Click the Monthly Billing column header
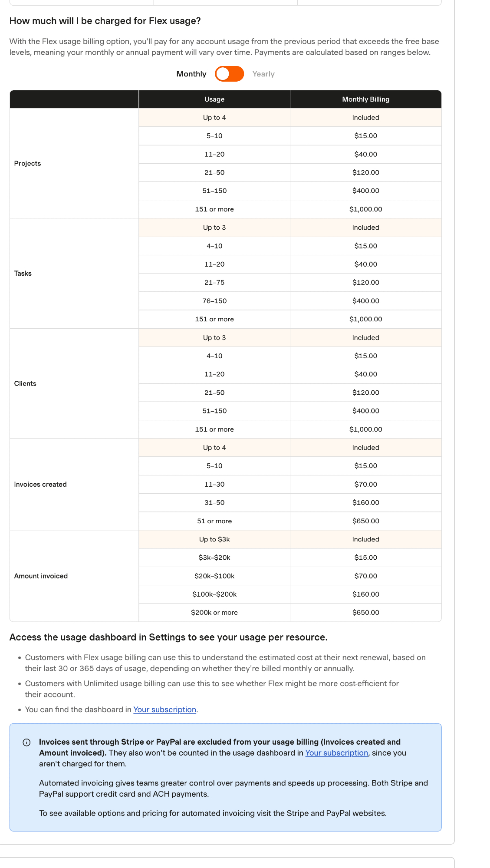 pyautogui.click(x=365, y=99)
